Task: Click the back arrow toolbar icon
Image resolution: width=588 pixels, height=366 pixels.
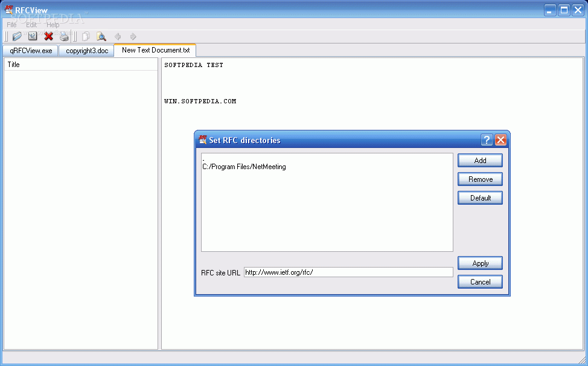Action: coord(117,36)
